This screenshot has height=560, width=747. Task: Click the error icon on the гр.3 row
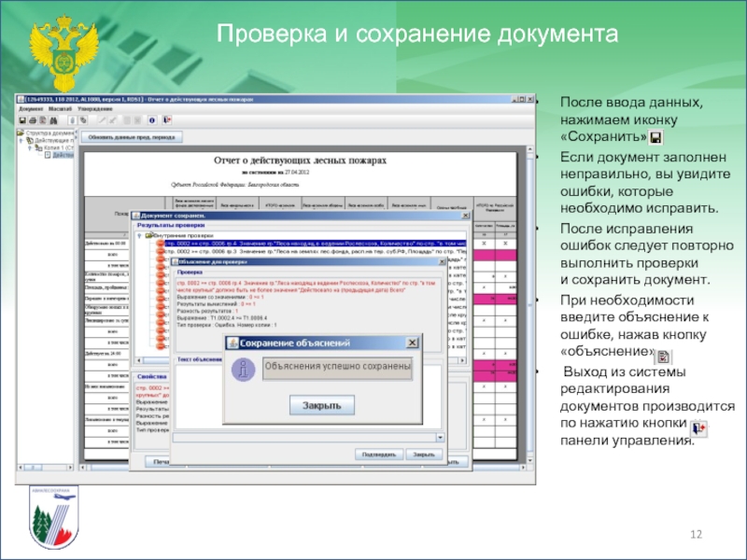[160, 251]
